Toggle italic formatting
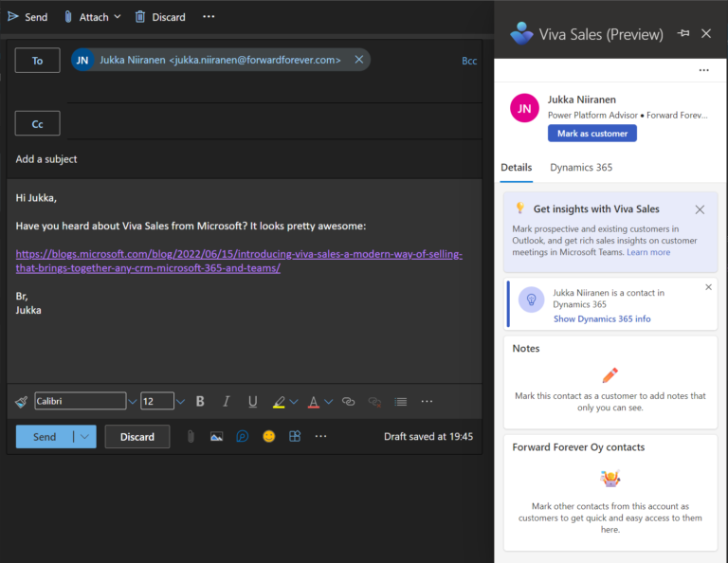The width and height of the screenshot is (728, 563). tap(227, 401)
